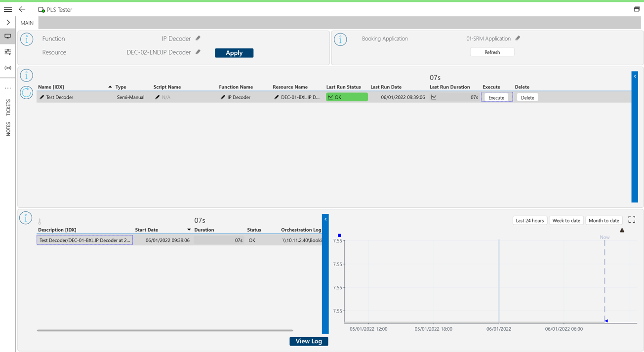Edit the Function IP Decoder pencil
Viewport: 644px width, 352px height.
[198, 38]
